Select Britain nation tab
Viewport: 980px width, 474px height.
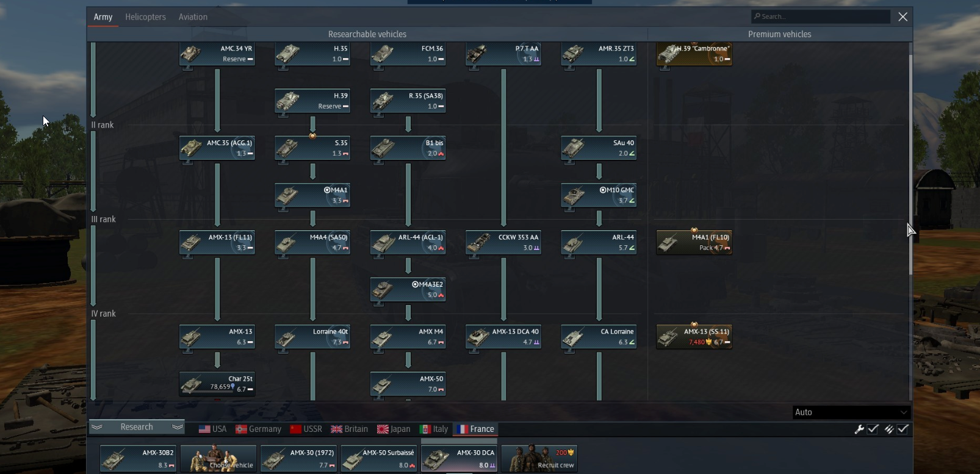pos(350,429)
